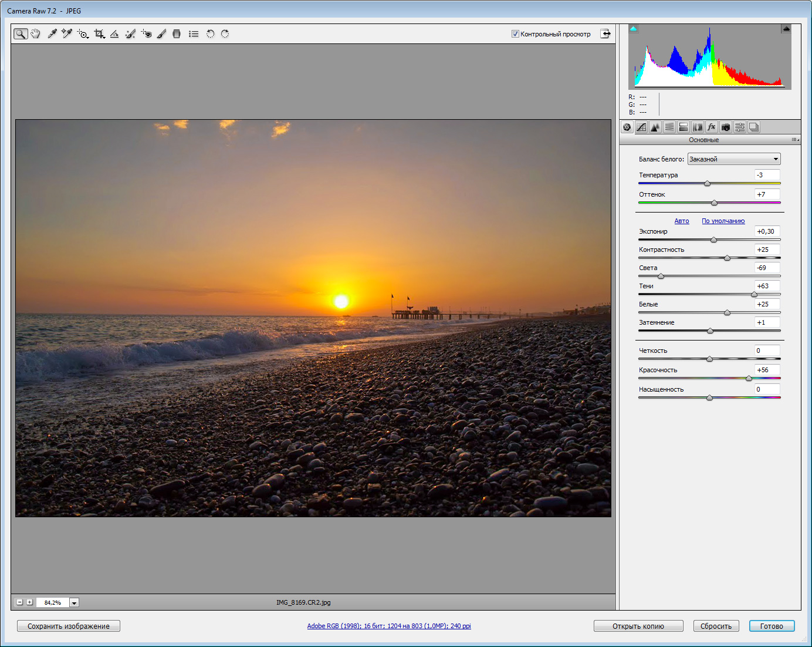Select the Zoom tool
This screenshot has height=647, width=812.
21,34
